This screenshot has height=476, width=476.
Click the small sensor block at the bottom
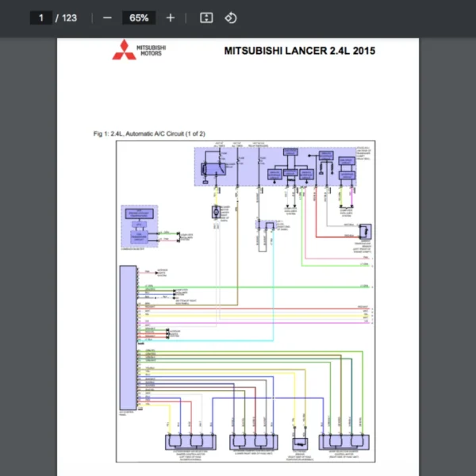(x=300, y=443)
